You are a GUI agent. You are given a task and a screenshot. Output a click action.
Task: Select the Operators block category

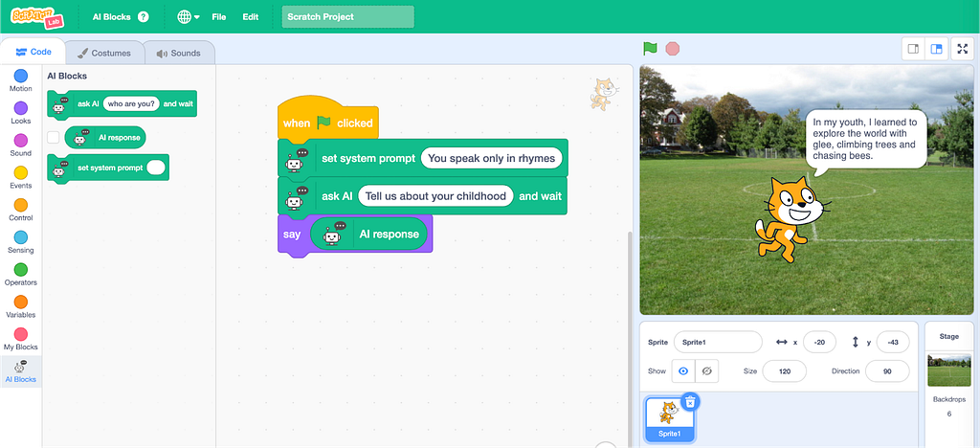(x=21, y=275)
